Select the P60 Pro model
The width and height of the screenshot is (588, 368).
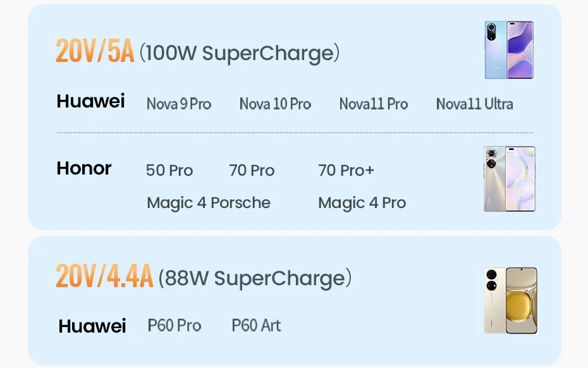(175, 326)
